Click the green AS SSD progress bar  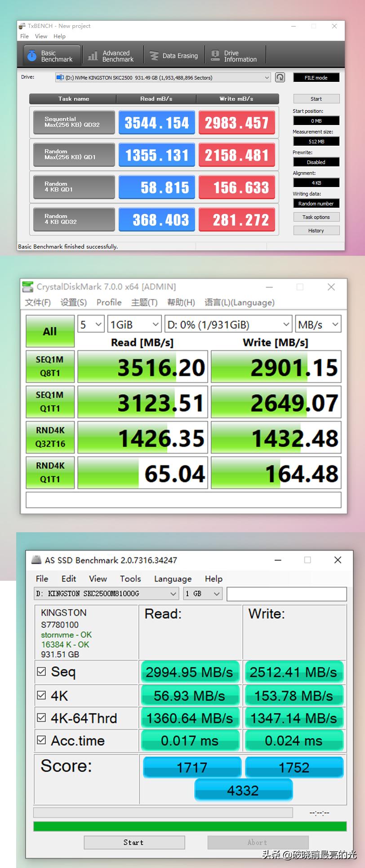(x=190, y=826)
